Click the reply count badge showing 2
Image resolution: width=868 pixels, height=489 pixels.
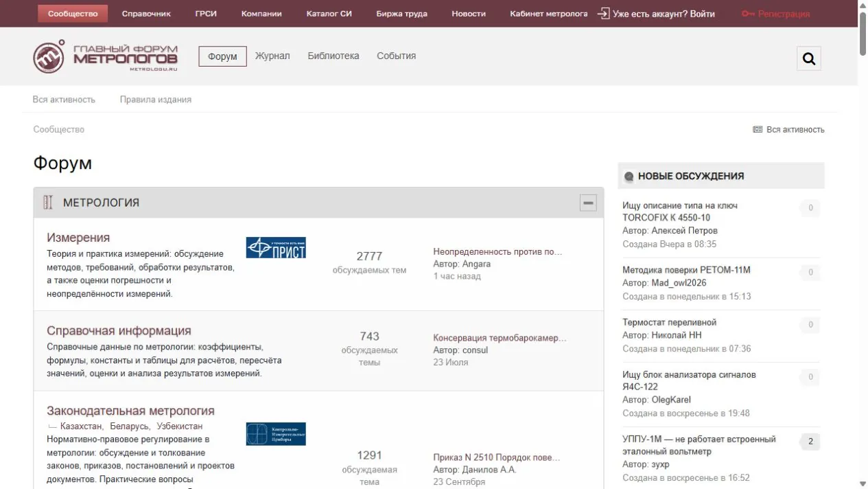810,442
